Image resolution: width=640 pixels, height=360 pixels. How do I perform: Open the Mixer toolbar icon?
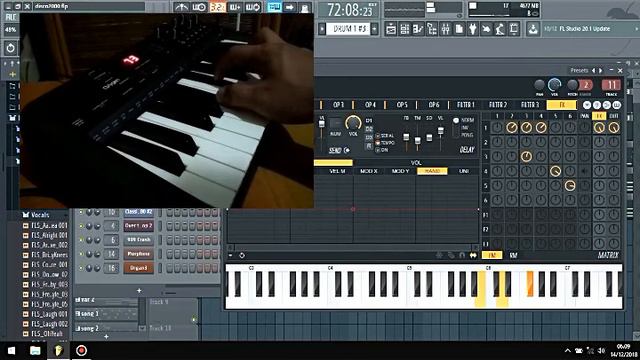(x=445, y=29)
